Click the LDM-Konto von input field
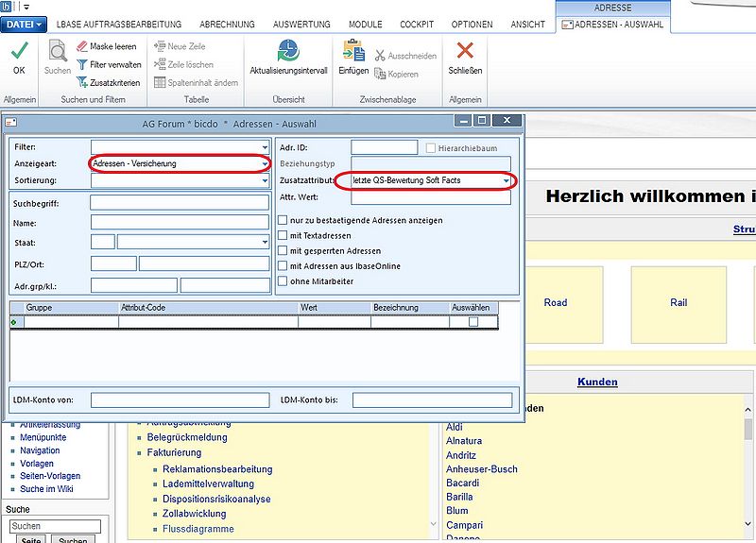The height and width of the screenshot is (543, 756). [180, 399]
